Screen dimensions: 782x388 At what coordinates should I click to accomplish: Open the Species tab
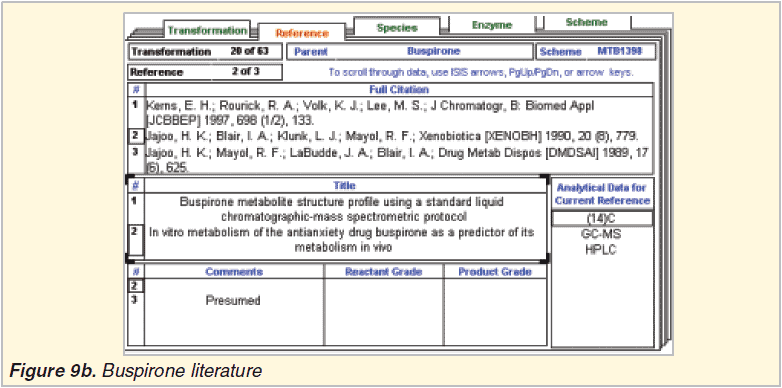397,27
